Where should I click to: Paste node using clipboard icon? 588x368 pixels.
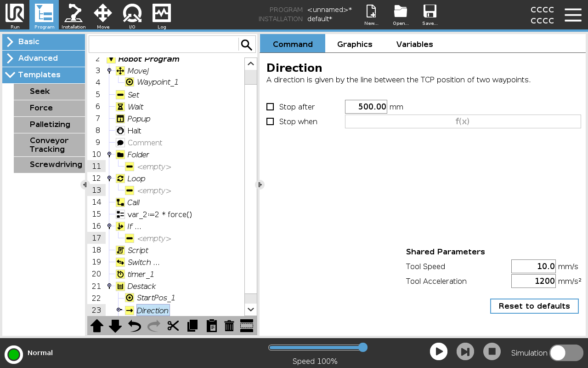211,326
